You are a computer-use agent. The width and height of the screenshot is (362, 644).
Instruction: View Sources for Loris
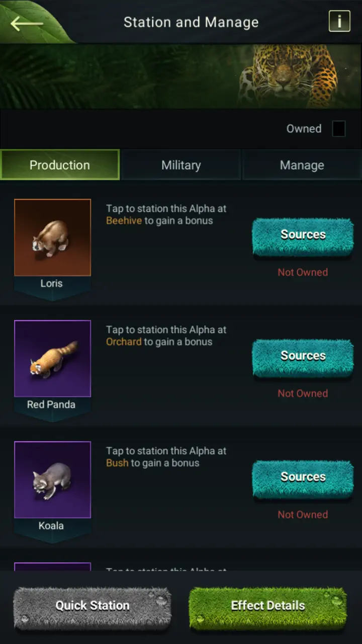[303, 235]
